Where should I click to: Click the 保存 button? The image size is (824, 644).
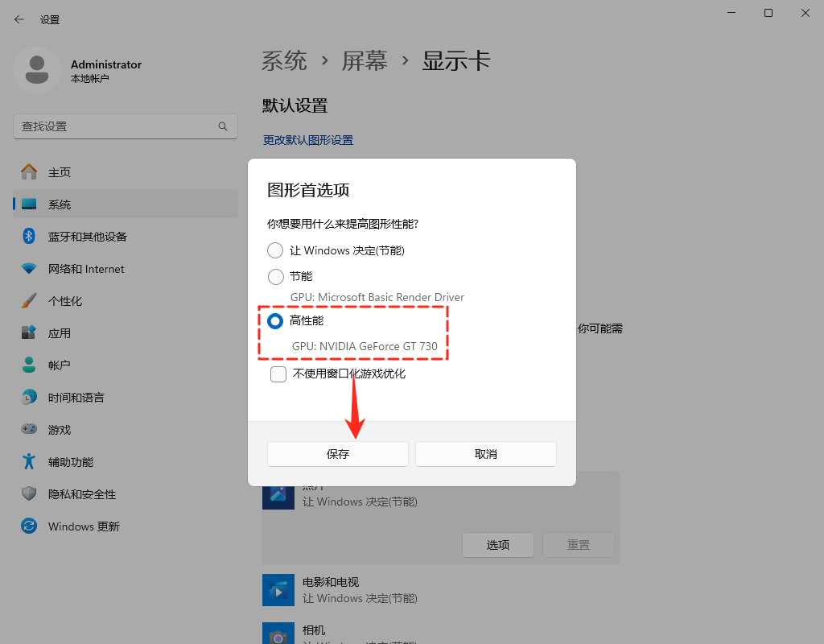pyautogui.click(x=337, y=453)
